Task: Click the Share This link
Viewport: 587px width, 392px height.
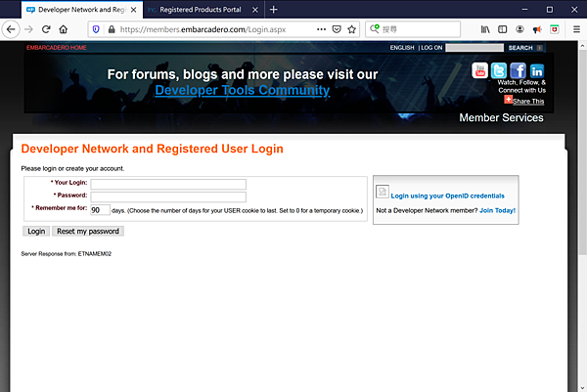Action: pos(528,101)
